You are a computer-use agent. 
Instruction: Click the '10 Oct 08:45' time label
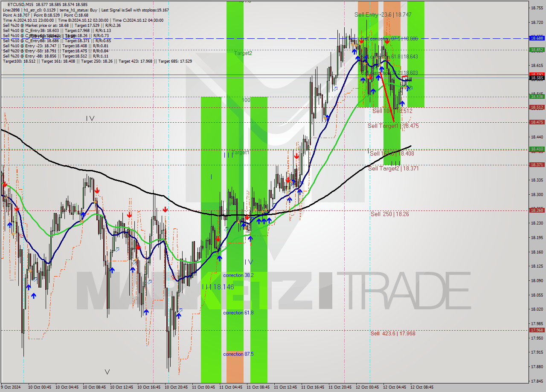pos(94,387)
